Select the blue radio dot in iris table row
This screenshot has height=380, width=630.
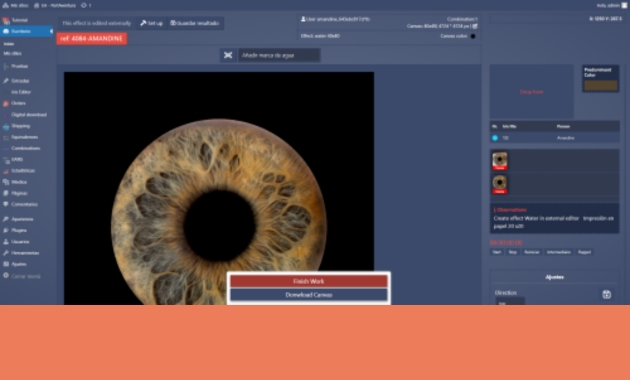tap(495, 138)
